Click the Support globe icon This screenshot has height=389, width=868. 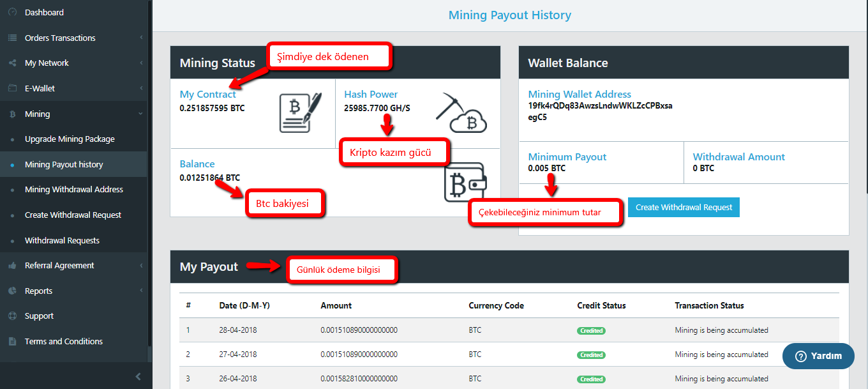[x=12, y=316]
